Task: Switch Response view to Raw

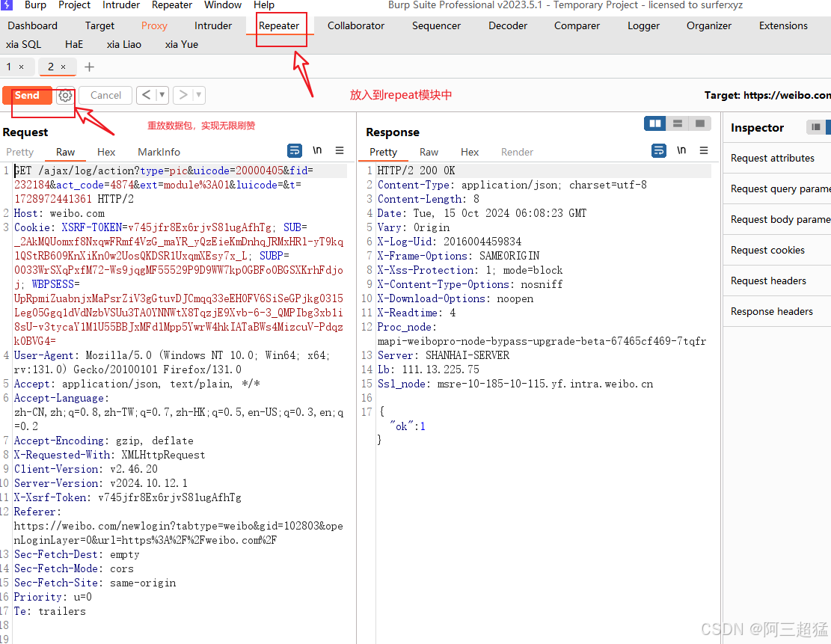Action: coord(429,152)
